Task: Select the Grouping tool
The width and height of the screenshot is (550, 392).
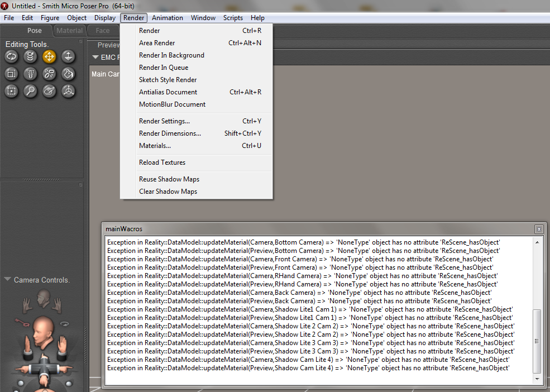Action: (x=11, y=91)
